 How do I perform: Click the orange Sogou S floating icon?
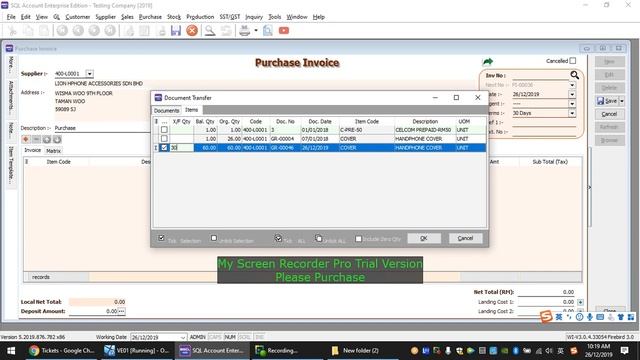tap(546, 316)
